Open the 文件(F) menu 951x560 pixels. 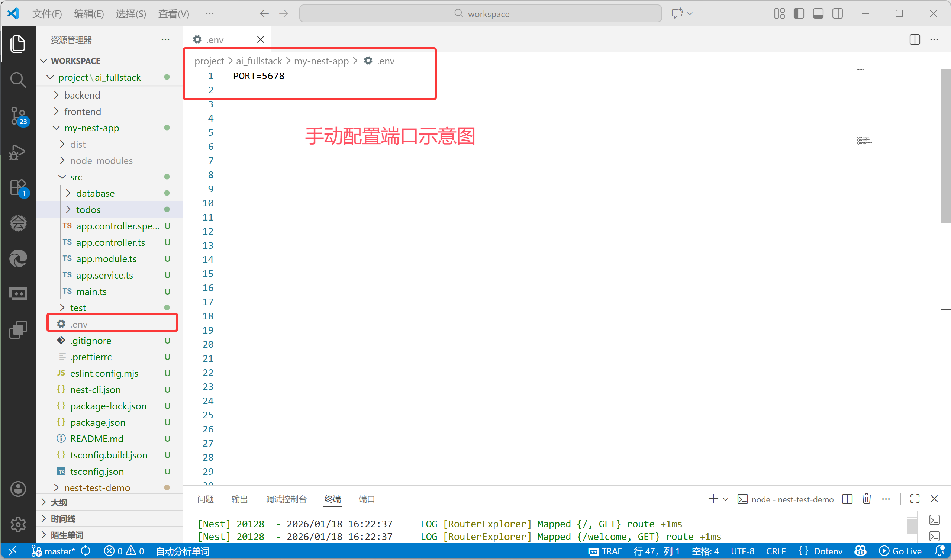47,14
